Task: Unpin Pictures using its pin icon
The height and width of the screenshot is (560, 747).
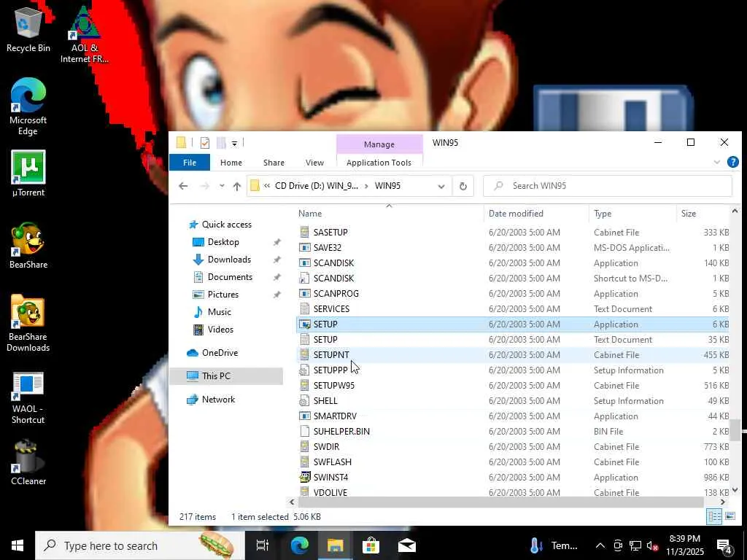Action: [276, 295]
